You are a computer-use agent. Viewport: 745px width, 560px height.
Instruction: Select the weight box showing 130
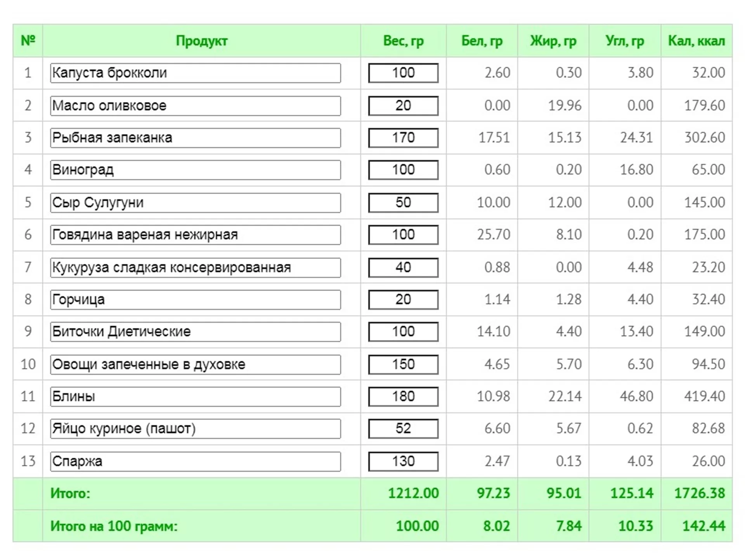point(403,461)
